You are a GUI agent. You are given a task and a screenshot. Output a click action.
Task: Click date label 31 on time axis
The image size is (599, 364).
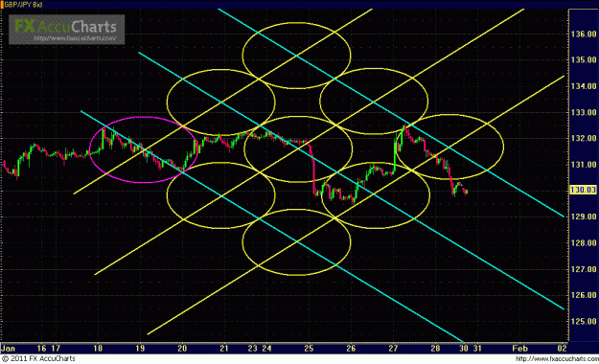[477, 349]
